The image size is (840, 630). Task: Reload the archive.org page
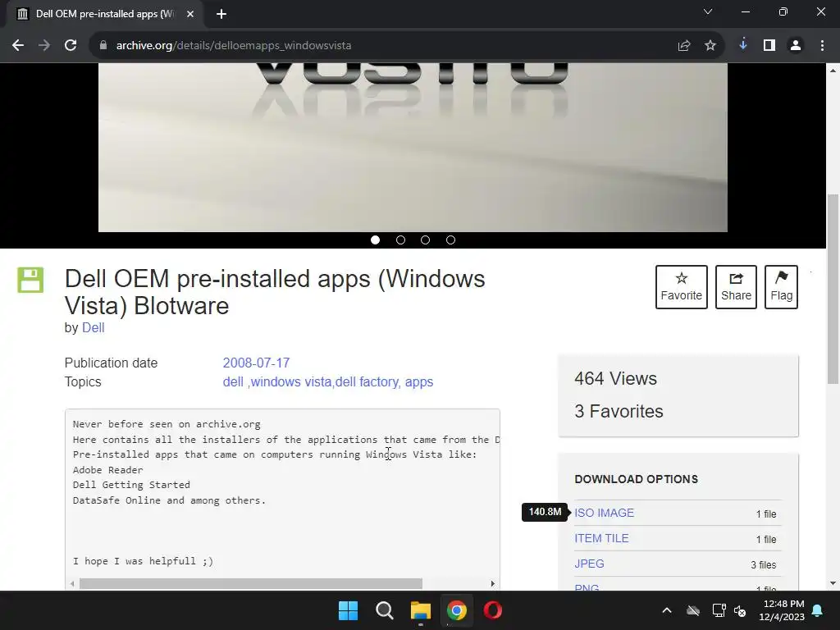[x=71, y=46]
